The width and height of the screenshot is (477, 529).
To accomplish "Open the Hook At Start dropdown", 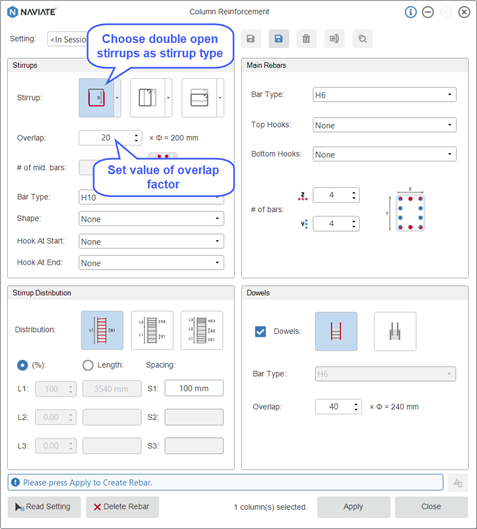I will [x=151, y=241].
